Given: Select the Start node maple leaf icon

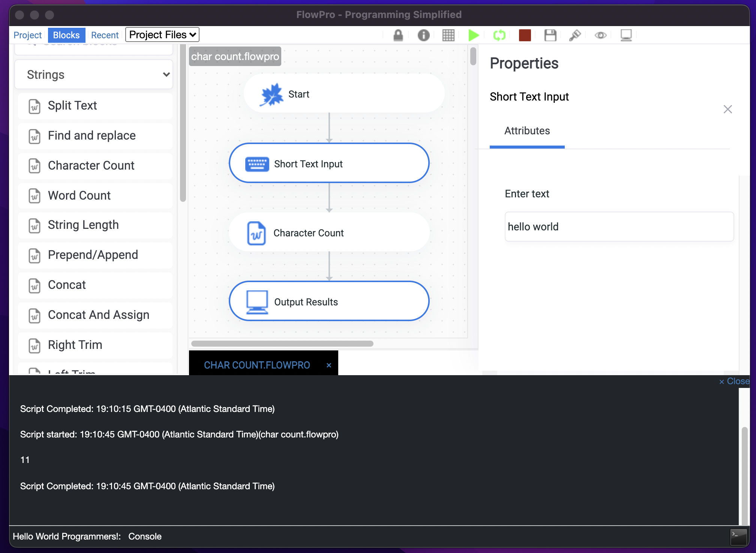Looking at the screenshot, I should 271,95.
